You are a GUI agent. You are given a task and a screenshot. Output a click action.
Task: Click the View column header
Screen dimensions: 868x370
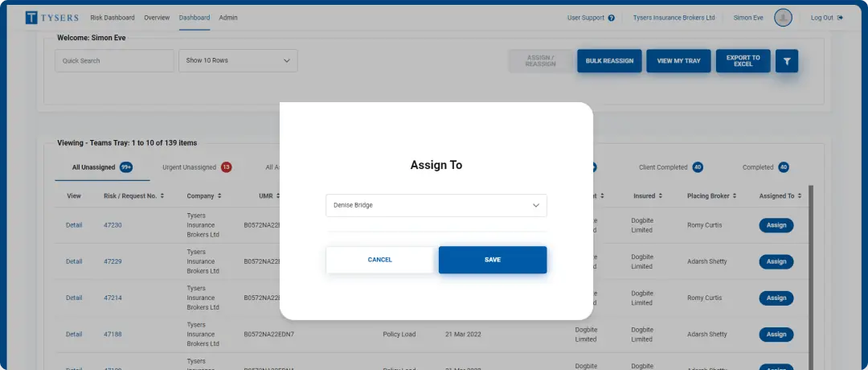pos(74,196)
